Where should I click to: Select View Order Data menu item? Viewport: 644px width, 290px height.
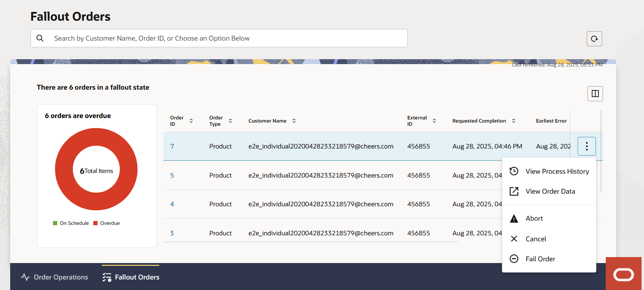[x=550, y=191]
